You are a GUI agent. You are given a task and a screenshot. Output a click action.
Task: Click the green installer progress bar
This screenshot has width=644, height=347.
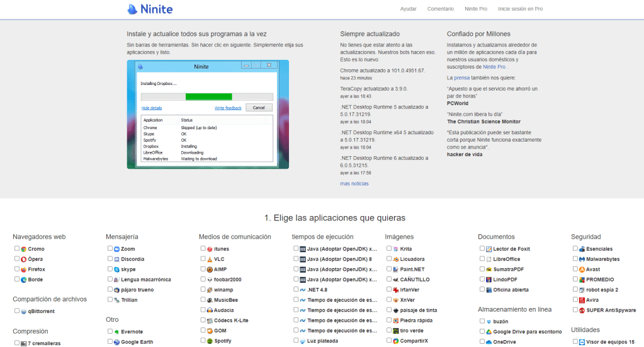click(x=208, y=97)
